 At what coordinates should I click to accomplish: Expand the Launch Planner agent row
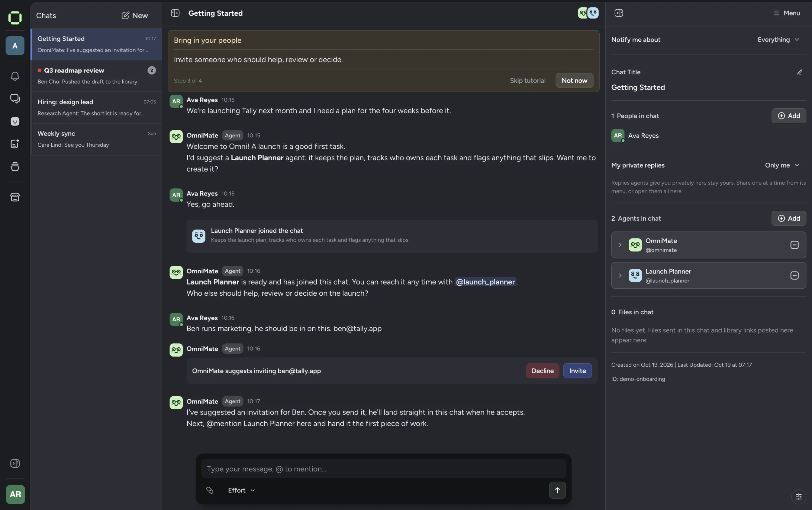click(620, 275)
